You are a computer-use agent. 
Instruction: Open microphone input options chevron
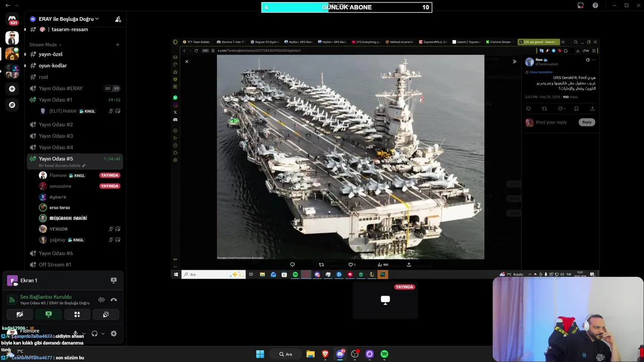click(x=83, y=334)
